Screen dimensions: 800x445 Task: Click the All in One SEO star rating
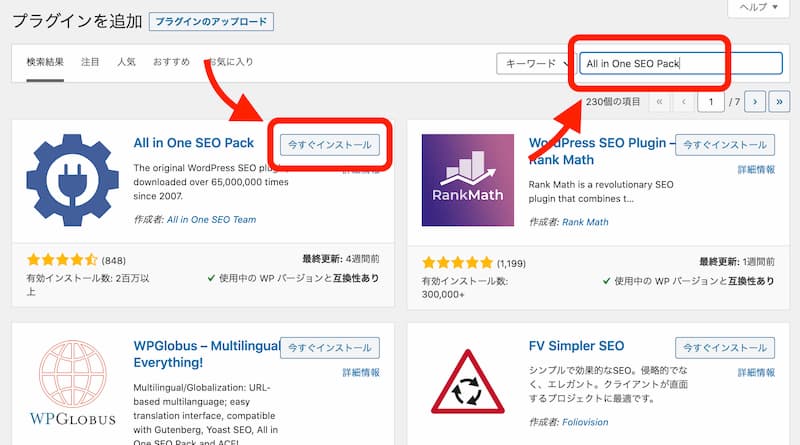62,260
